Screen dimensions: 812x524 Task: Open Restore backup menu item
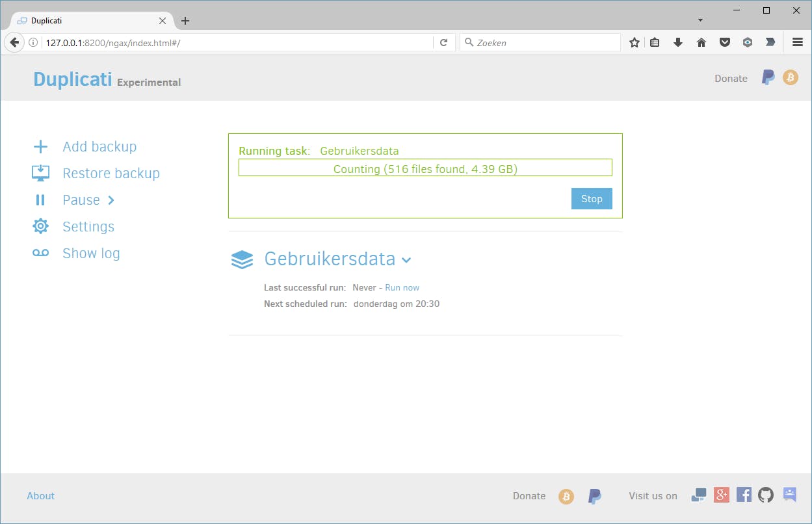pyautogui.click(x=111, y=174)
